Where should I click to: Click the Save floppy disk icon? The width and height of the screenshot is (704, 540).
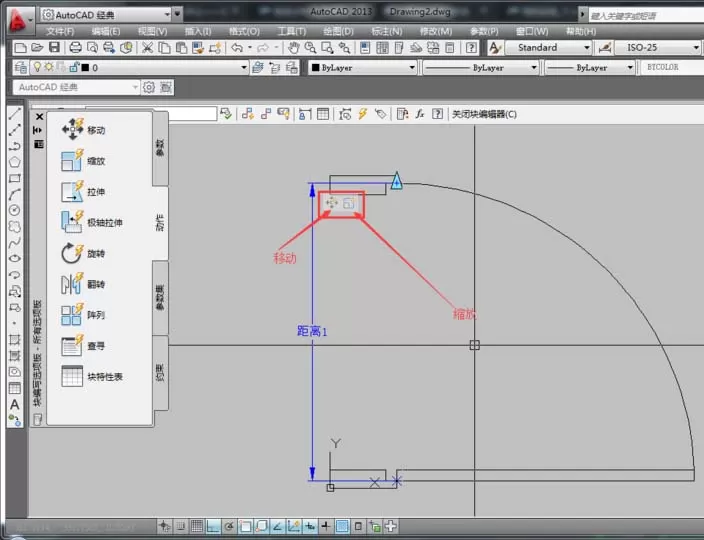click(x=54, y=47)
